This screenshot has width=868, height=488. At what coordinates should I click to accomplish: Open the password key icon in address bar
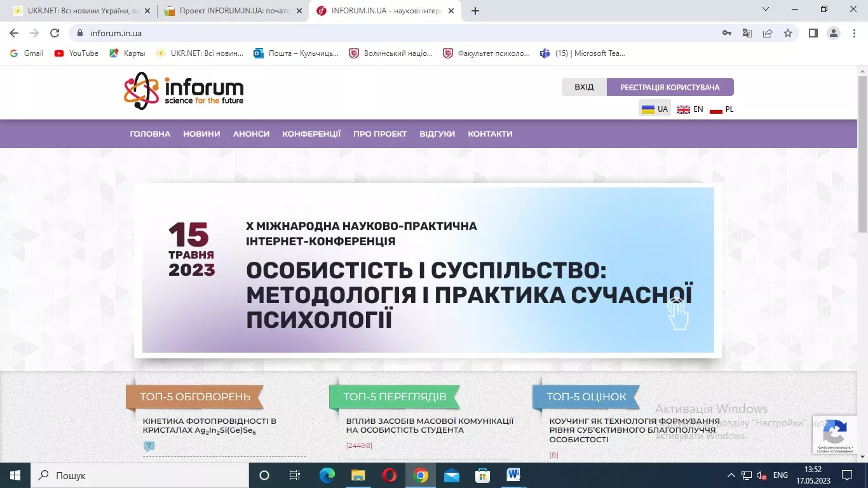[x=727, y=32]
